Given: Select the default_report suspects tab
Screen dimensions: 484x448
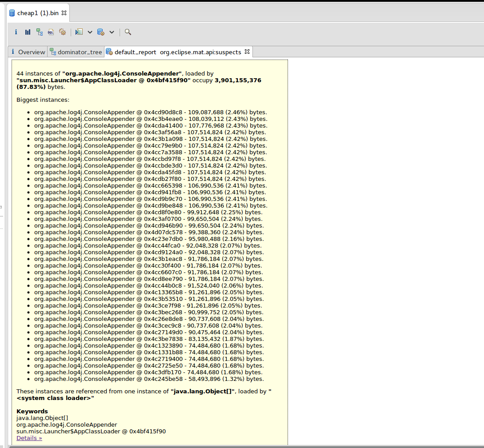Looking at the screenshot, I should click(173, 52).
